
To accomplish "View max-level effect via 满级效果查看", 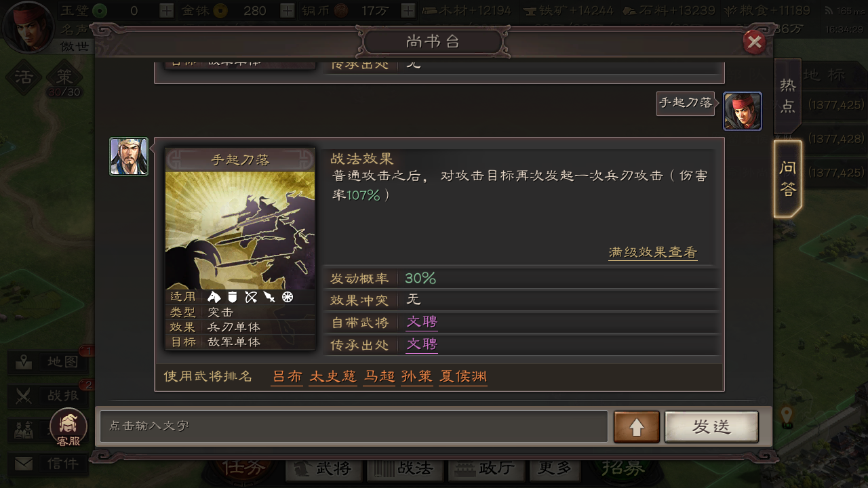I will (652, 252).
